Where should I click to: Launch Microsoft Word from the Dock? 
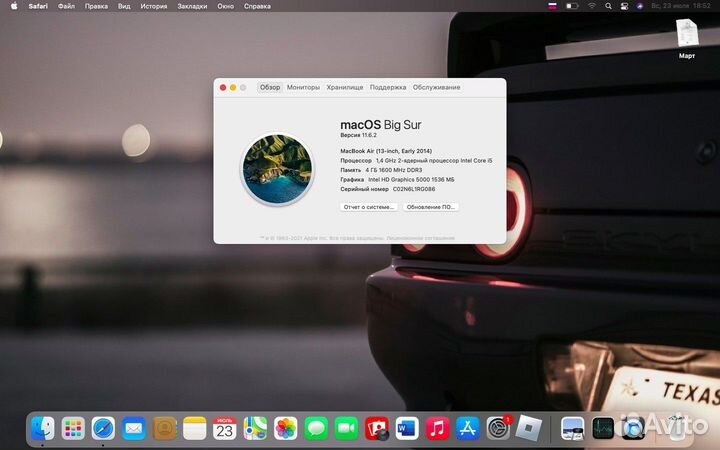click(x=407, y=428)
